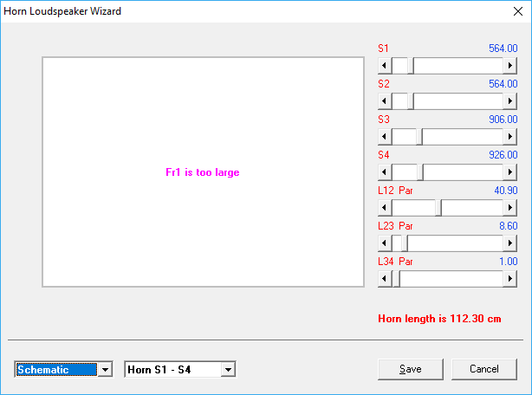Click the L23 slider right arrow
This screenshot has width=532, height=395.
510,243
